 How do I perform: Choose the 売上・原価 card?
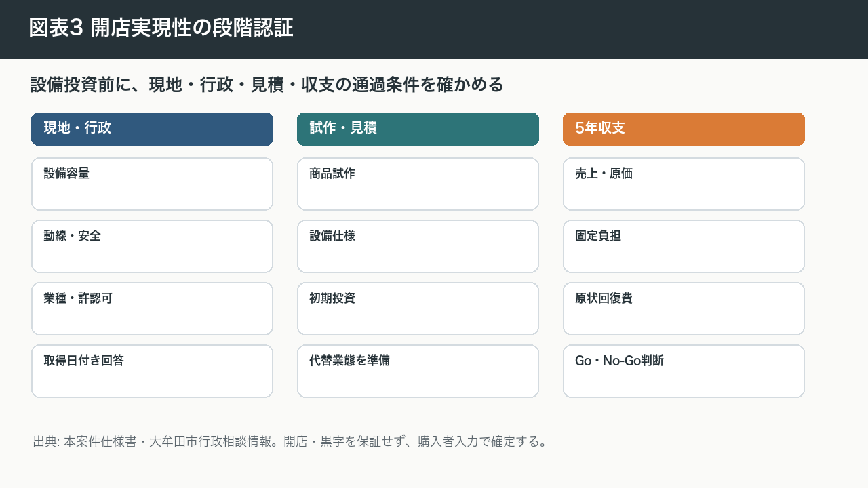(684, 184)
